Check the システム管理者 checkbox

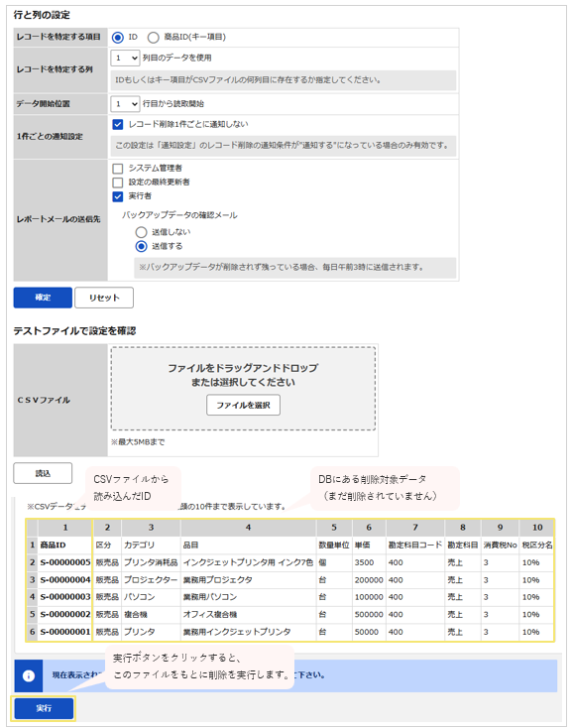coord(118,168)
